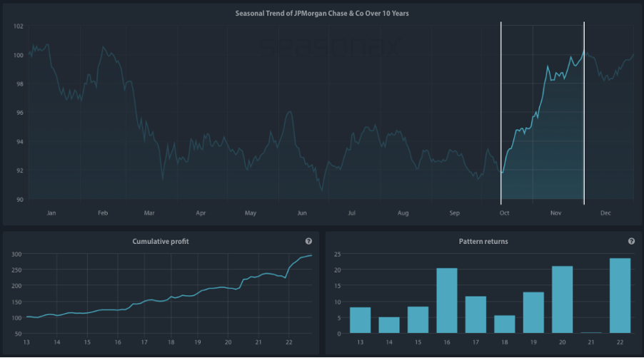
Task: Open the Cumulative profit help icon
Action: 308,242
